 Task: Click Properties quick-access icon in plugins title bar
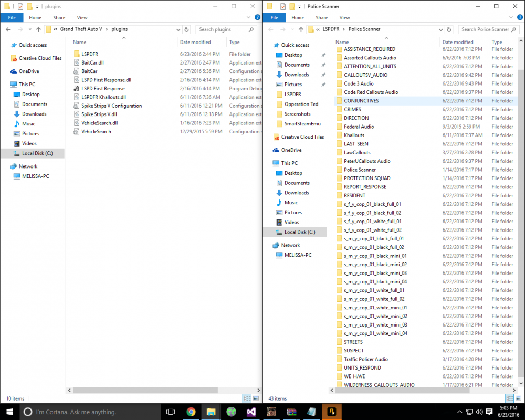coord(20,6)
